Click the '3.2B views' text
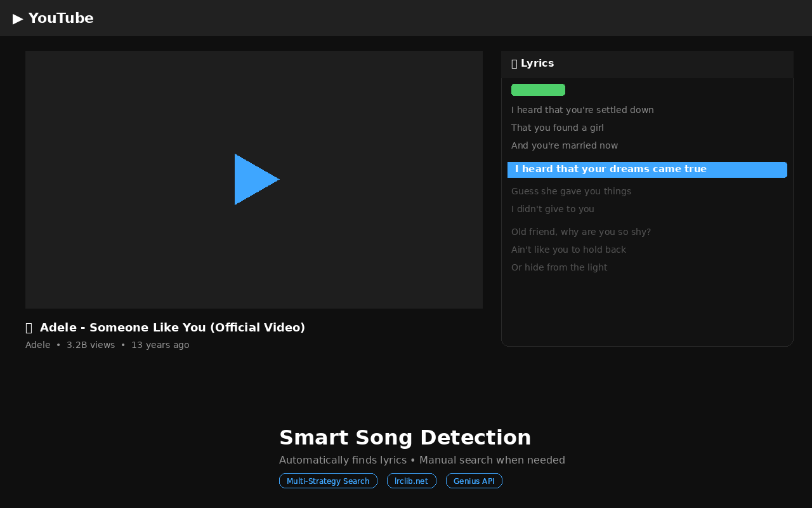Image resolution: width=812 pixels, height=508 pixels. point(91,345)
